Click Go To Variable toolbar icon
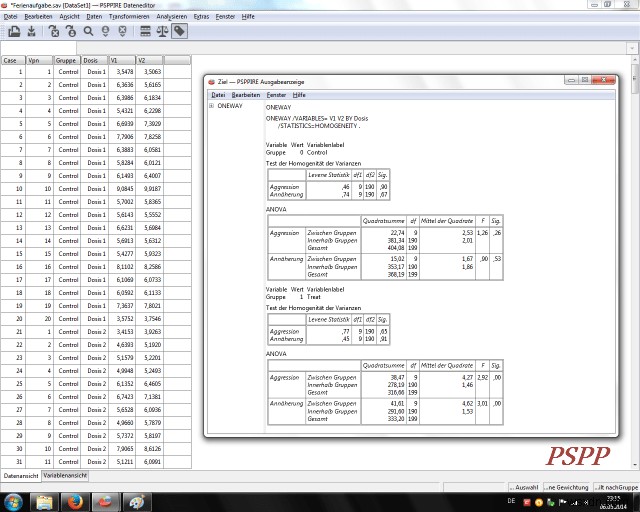640x512 pixels. tap(54, 31)
